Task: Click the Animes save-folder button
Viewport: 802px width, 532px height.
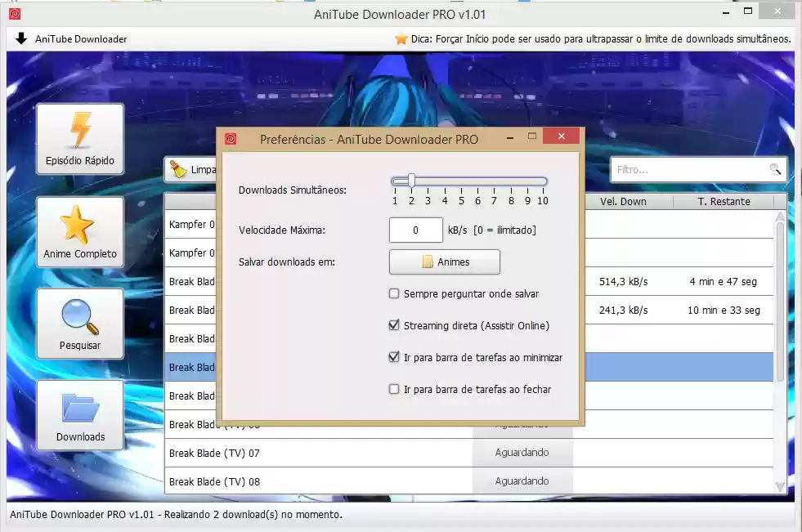Action: tap(445, 262)
